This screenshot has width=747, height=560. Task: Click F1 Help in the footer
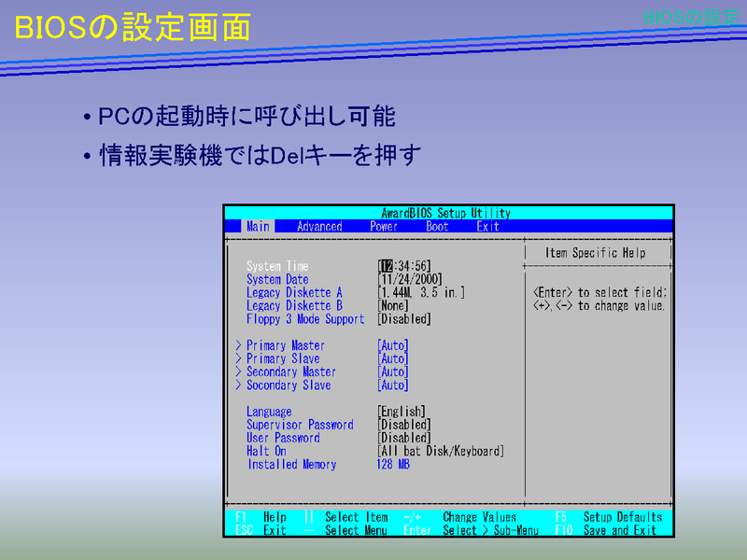(x=261, y=517)
